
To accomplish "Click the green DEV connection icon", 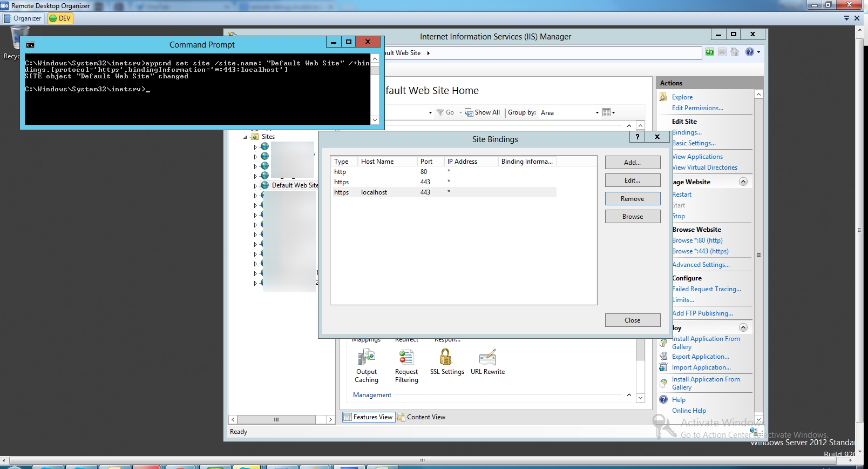I will pos(53,18).
